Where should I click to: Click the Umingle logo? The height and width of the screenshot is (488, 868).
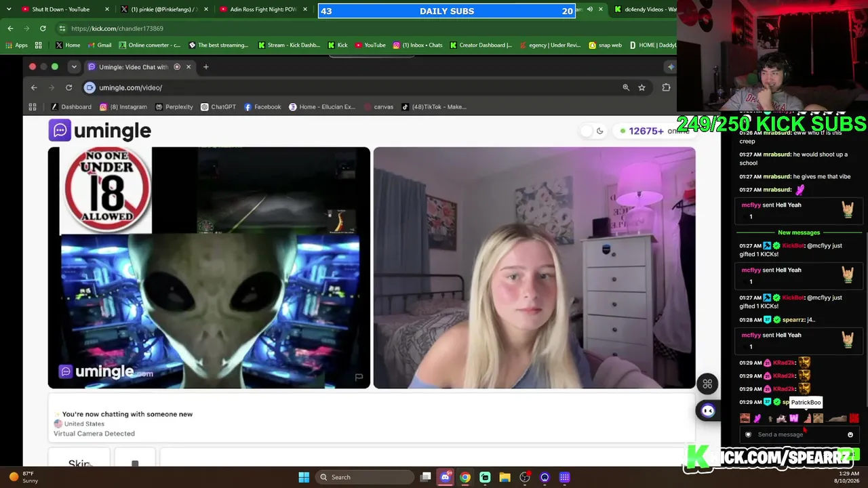(x=100, y=130)
